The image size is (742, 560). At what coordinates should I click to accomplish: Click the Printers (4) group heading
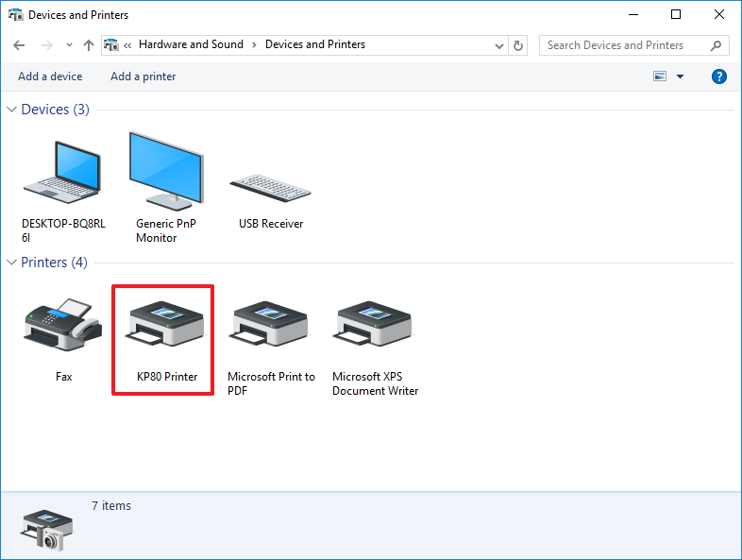[x=54, y=263]
